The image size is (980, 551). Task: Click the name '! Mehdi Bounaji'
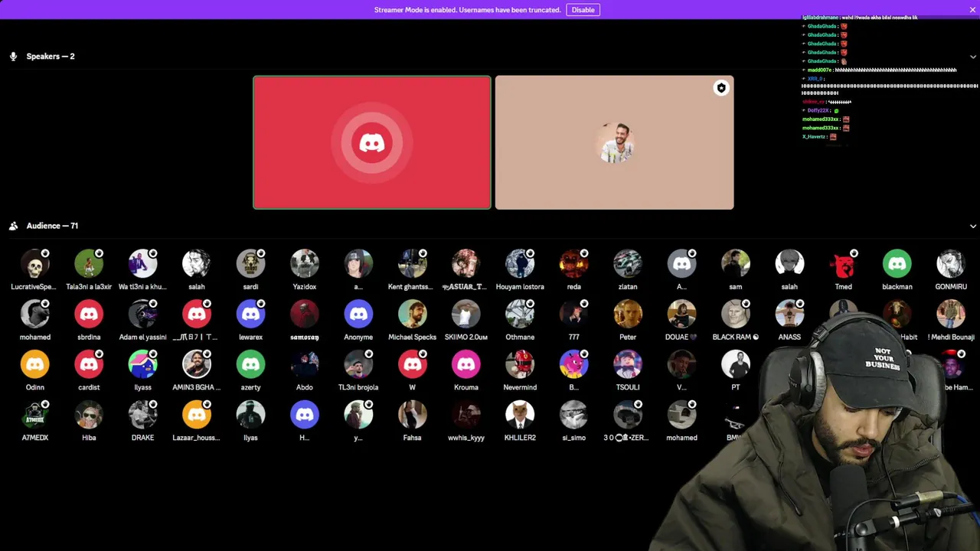[951, 337]
